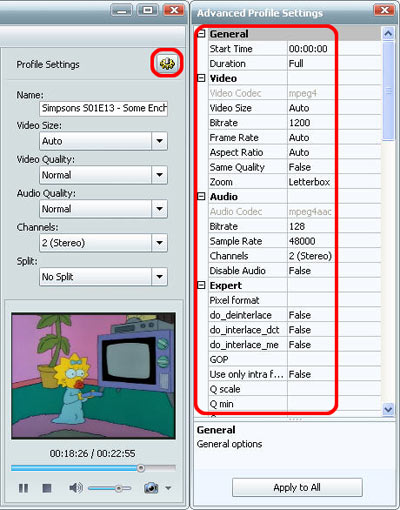
Task: Click the playback seek slider handle
Action: point(141,468)
